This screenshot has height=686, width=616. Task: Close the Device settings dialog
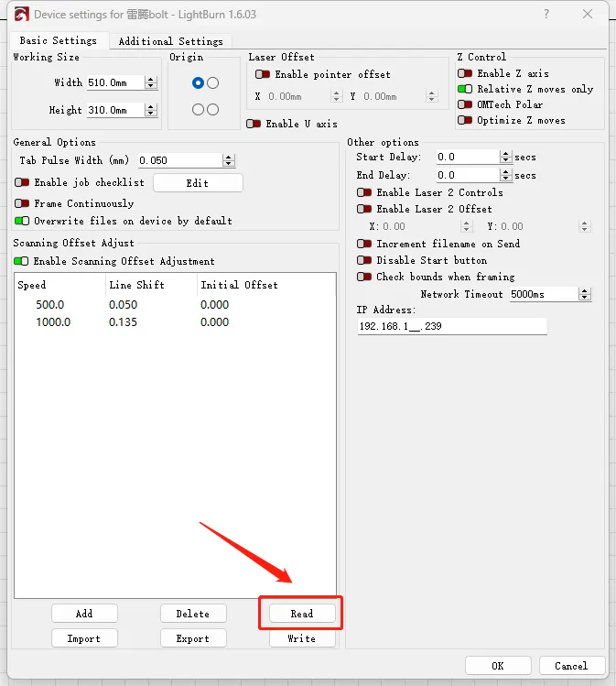[x=588, y=14]
